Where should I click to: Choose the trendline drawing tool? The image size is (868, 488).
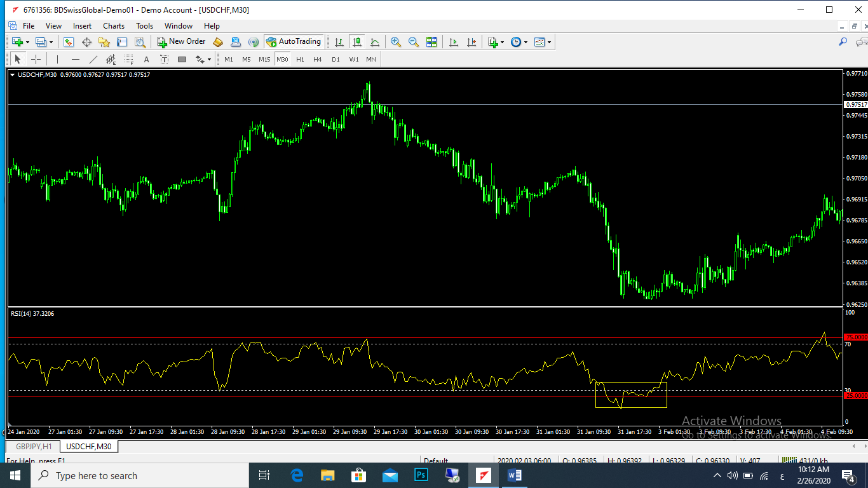(93, 59)
